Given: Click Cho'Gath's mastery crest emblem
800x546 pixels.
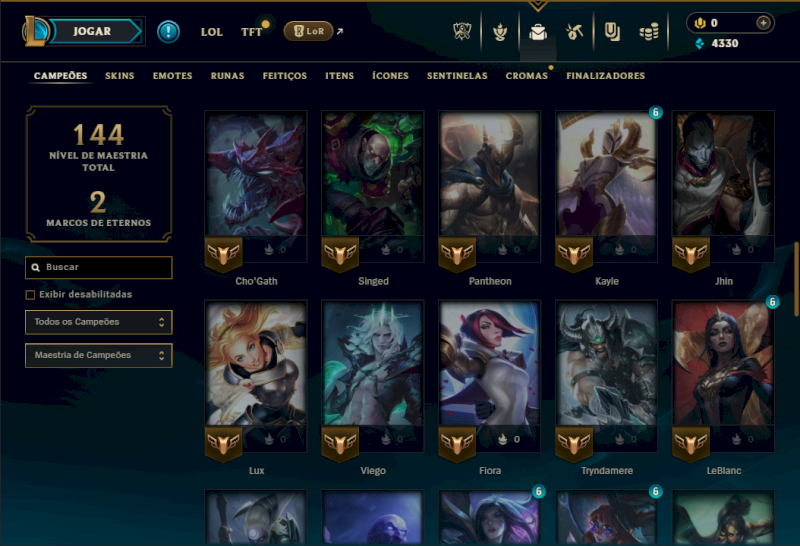Looking at the screenshot, I should coord(223,254).
